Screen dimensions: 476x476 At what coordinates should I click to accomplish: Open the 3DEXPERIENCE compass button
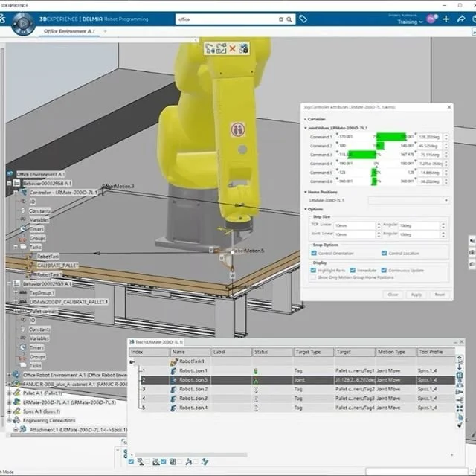point(23,24)
